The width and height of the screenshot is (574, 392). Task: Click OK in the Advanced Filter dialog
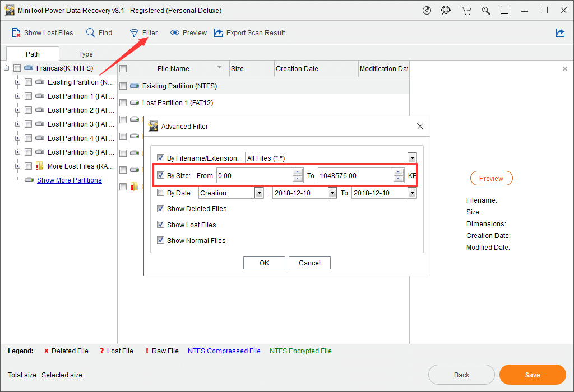(x=265, y=263)
